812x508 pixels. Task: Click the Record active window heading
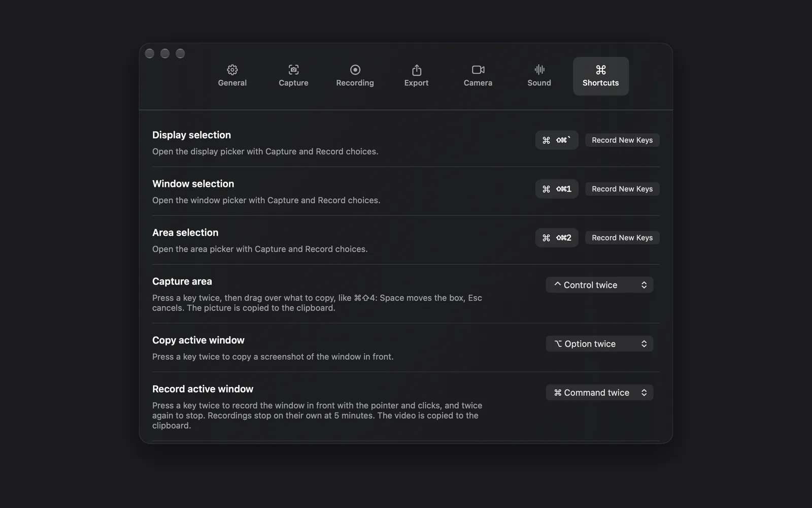[x=202, y=389]
